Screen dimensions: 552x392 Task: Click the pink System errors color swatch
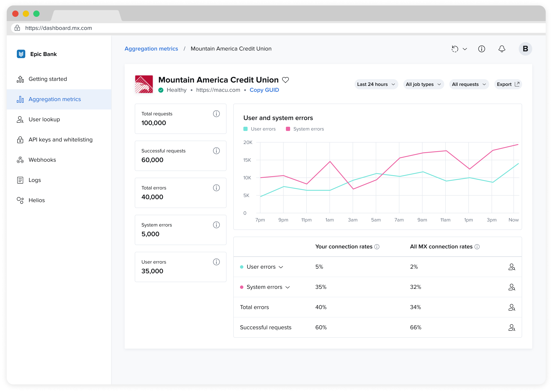288,129
